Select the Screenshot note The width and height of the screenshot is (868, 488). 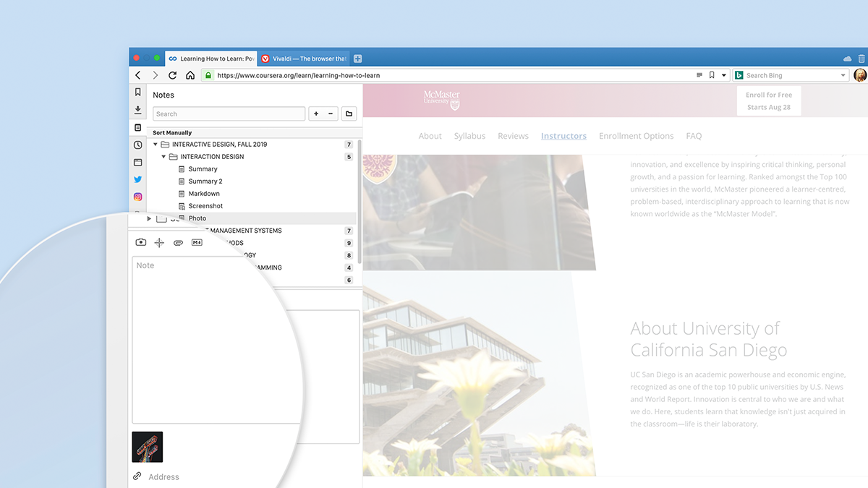pyautogui.click(x=205, y=206)
